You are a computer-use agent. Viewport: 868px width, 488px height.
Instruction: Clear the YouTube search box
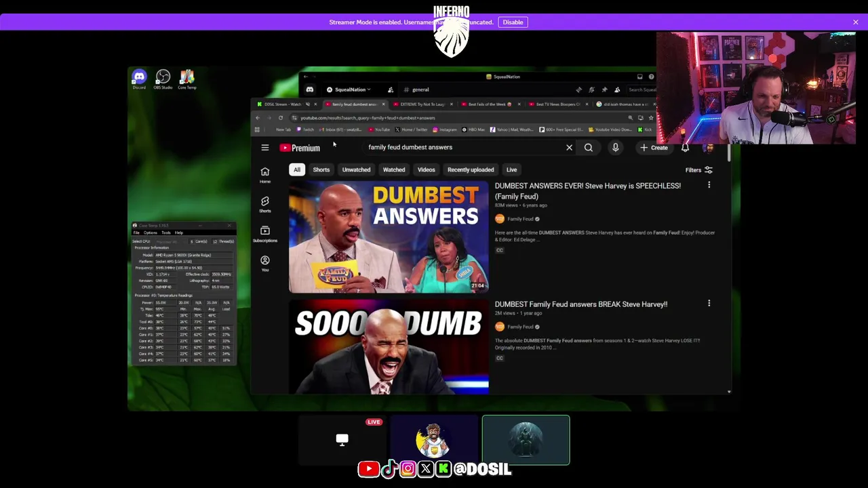point(569,148)
